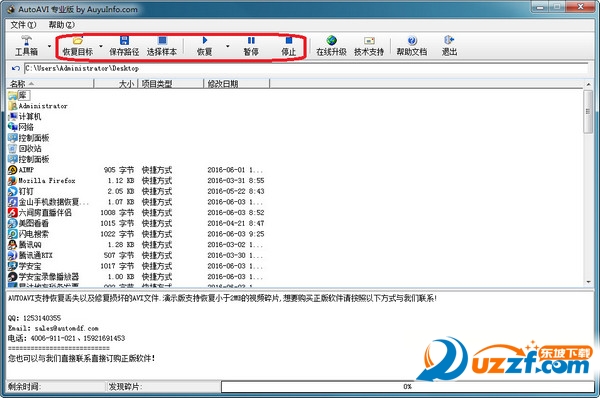
Task: Open the 文件 menu
Action: (23, 25)
